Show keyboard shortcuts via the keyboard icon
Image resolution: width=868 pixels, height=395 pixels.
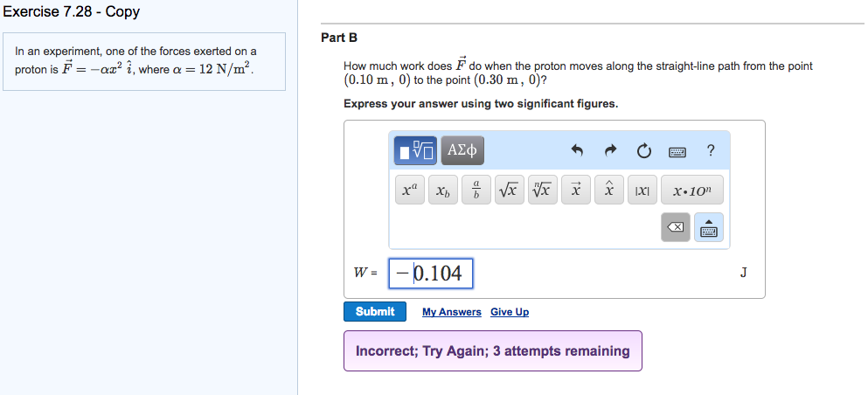pyautogui.click(x=677, y=151)
